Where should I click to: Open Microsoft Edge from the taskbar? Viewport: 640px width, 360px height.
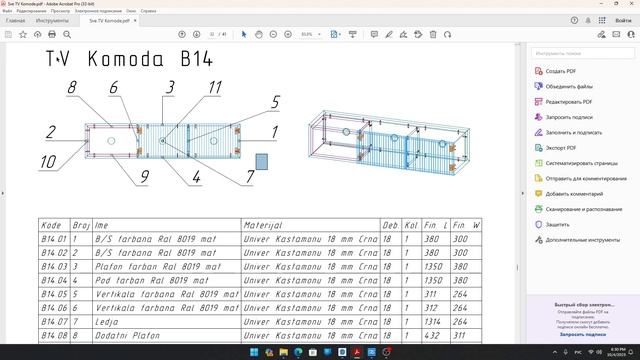[x=298, y=352]
